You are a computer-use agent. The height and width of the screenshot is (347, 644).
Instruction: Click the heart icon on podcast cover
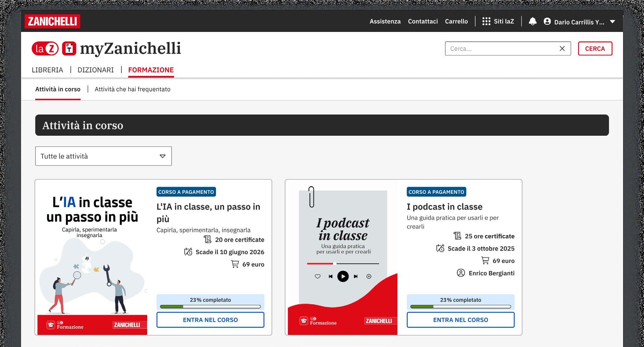317,276
